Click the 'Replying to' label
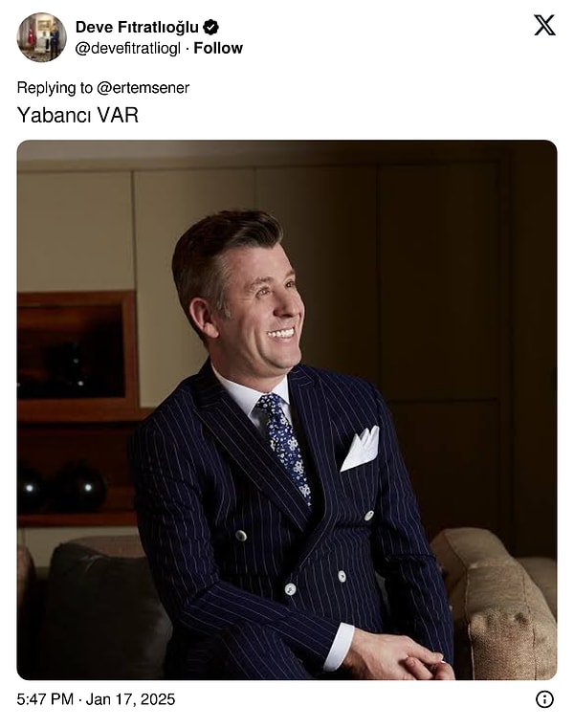The height and width of the screenshot is (728, 574). (x=55, y=88)
